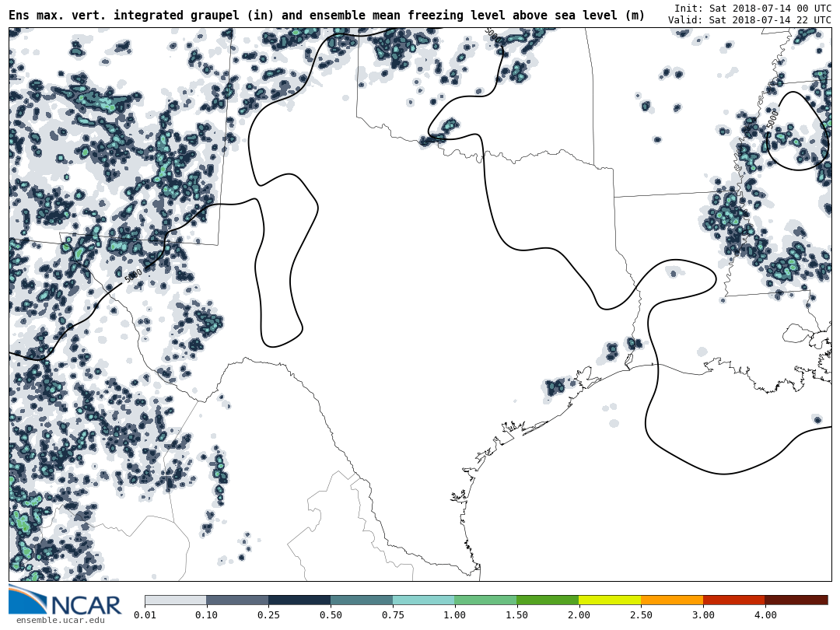Click the NCAR logo
The height and width of the screenshot is (630, 840).
(x=65, y=600)
